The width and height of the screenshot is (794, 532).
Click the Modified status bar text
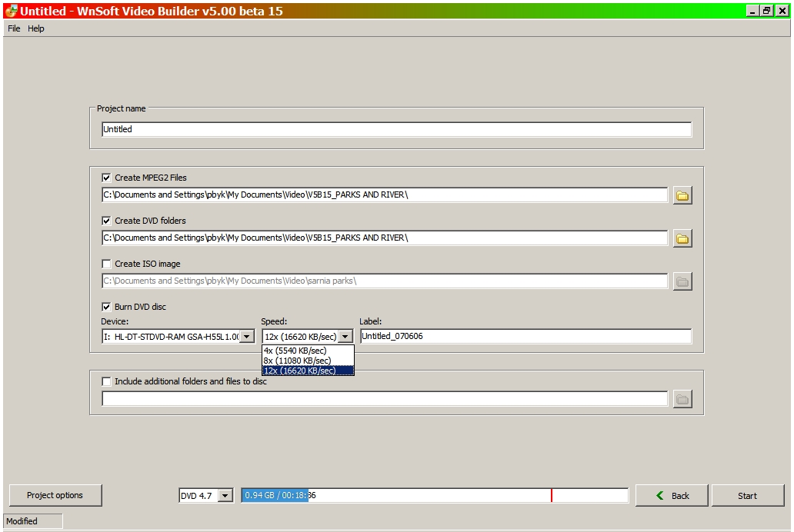22,521
